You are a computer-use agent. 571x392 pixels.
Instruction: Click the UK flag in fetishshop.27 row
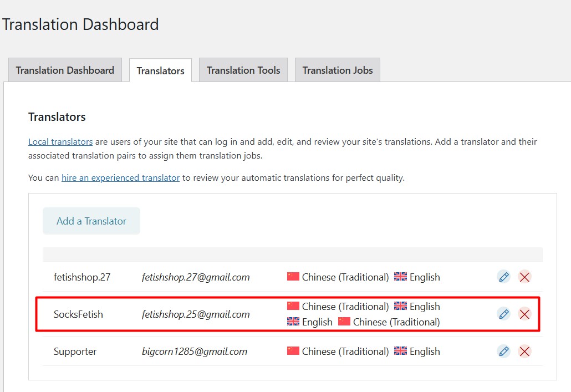(x=400, y=277)
